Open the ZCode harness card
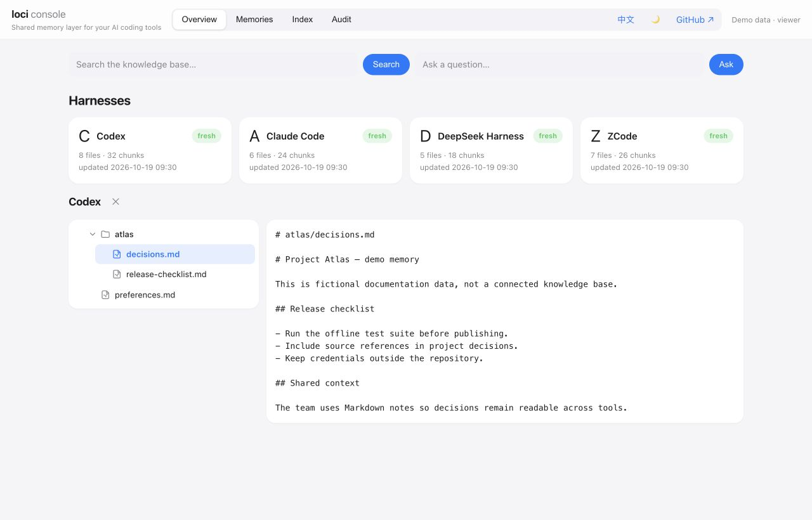 pyautogui.click(x=662, y=150)
